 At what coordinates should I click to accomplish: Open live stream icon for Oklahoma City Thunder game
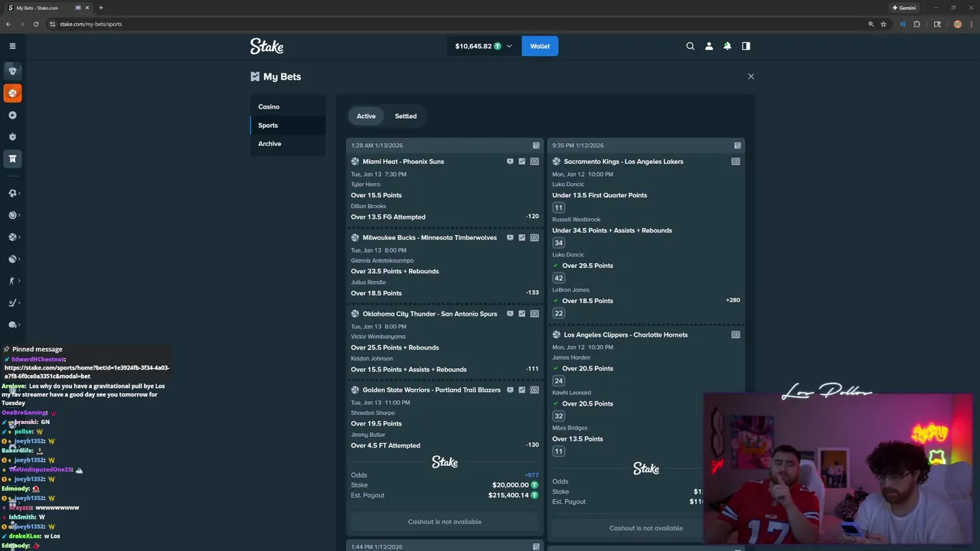click(x=510, y=314)
